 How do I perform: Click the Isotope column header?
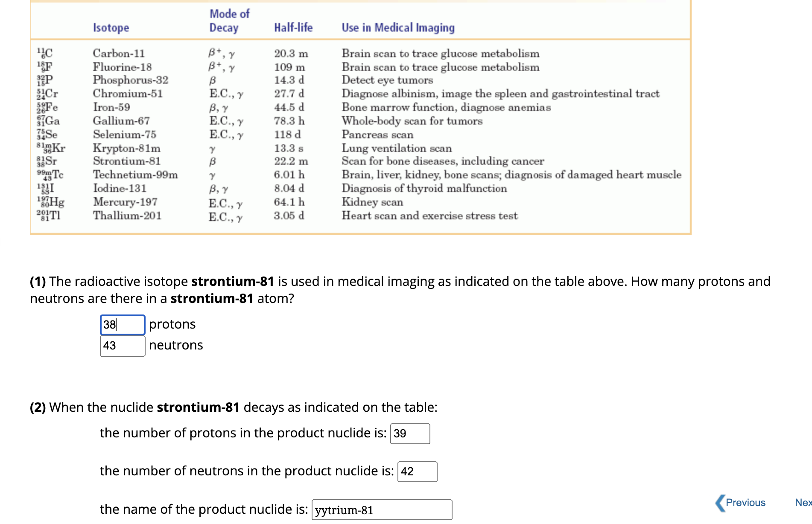(x=111, y=27)
